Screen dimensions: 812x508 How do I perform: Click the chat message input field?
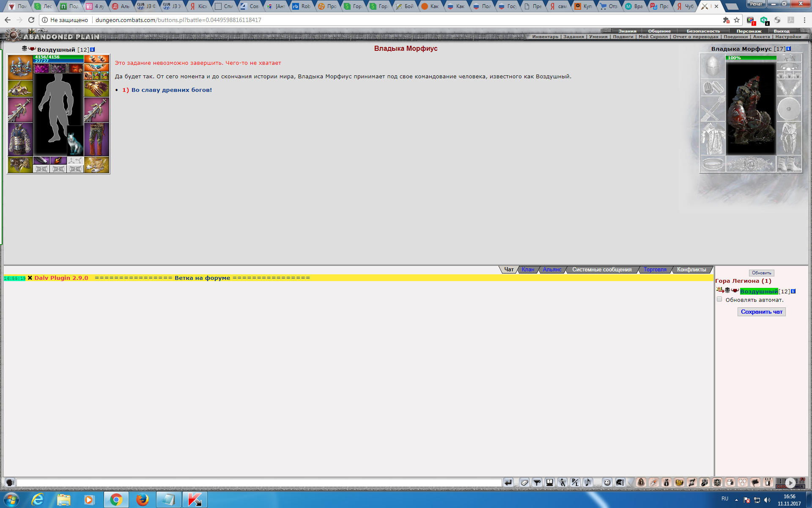[259, 483]
